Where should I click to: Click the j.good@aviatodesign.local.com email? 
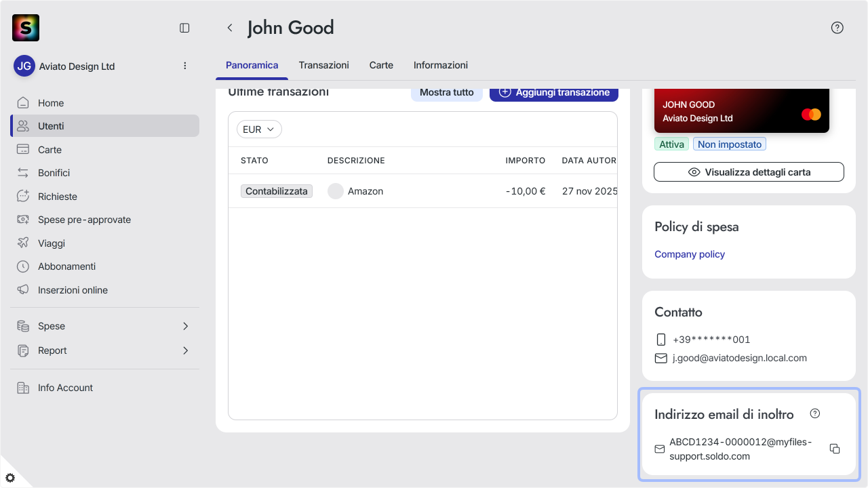(x=740, y=358)
